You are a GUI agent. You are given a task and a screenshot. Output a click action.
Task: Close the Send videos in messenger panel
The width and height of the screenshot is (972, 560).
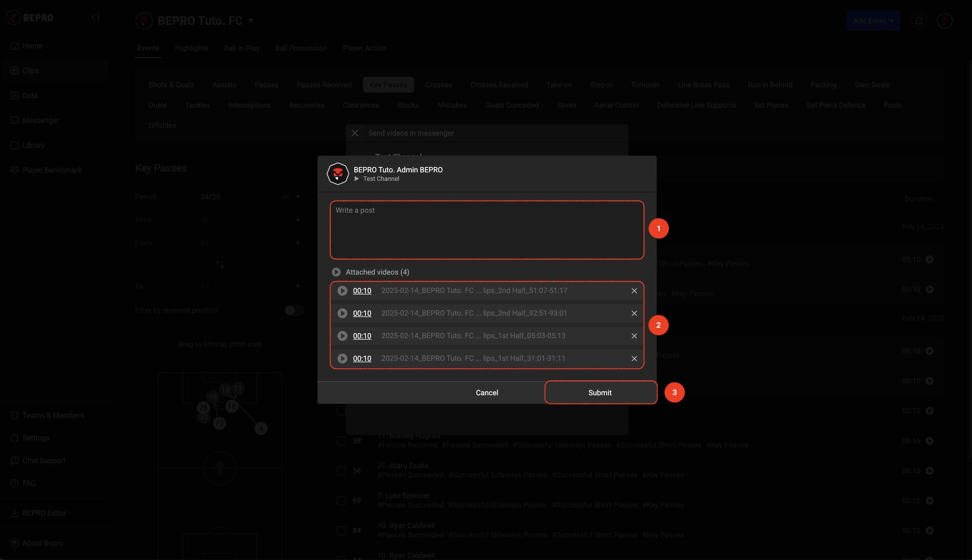(x=355, y=133)
